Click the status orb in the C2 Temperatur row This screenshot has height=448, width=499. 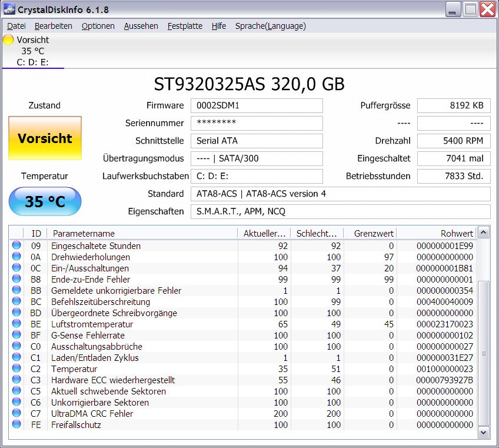[16, 368]
